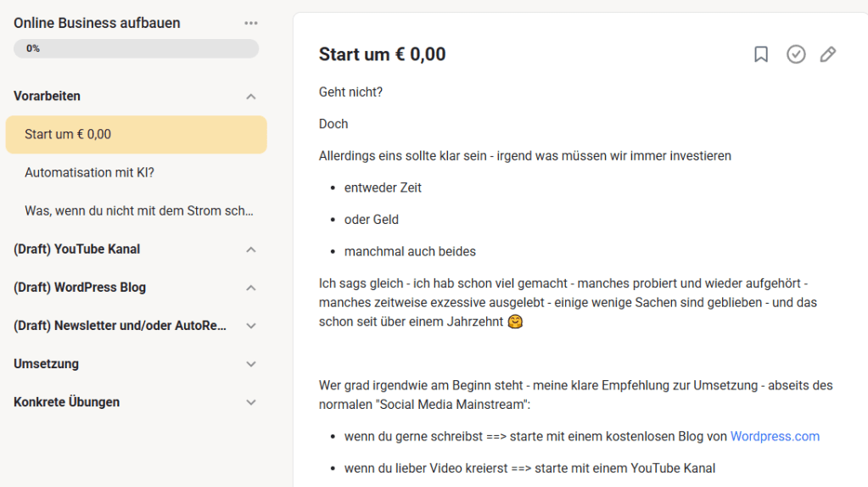868x487 pixels.
Task: Click the Konkrete Übungen section label
Action: 67,402
